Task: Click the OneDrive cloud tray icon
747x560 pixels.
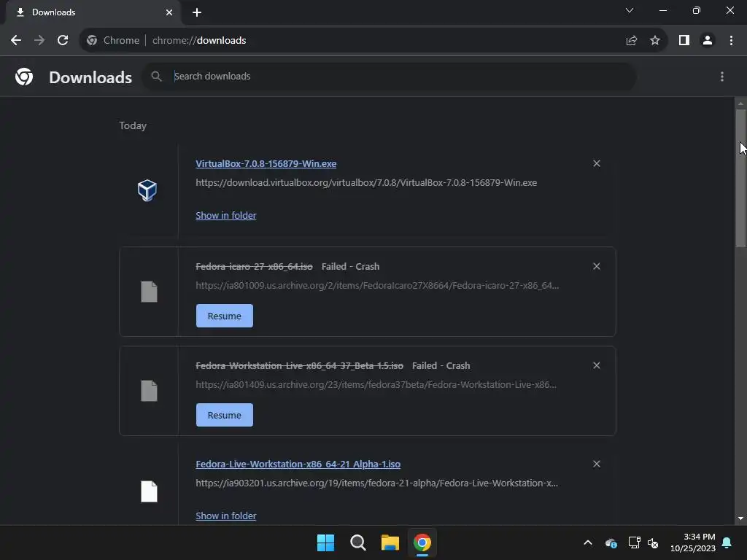Action: click(x=611, y=542)
